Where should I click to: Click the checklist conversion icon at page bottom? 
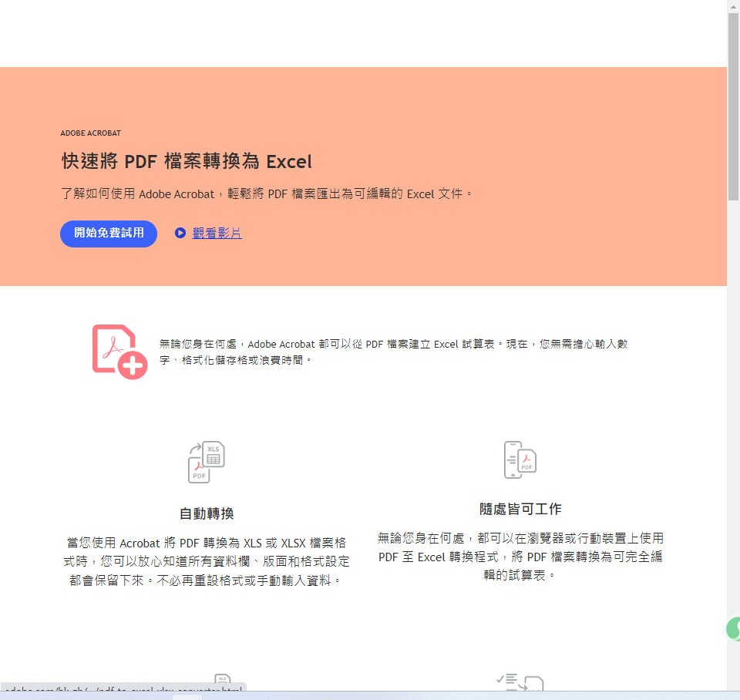pyautogui.click(x=520, y=682)
